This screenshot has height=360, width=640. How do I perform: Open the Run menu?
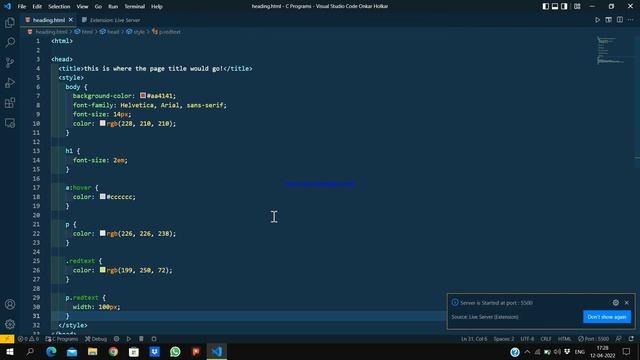coord(113,7)
